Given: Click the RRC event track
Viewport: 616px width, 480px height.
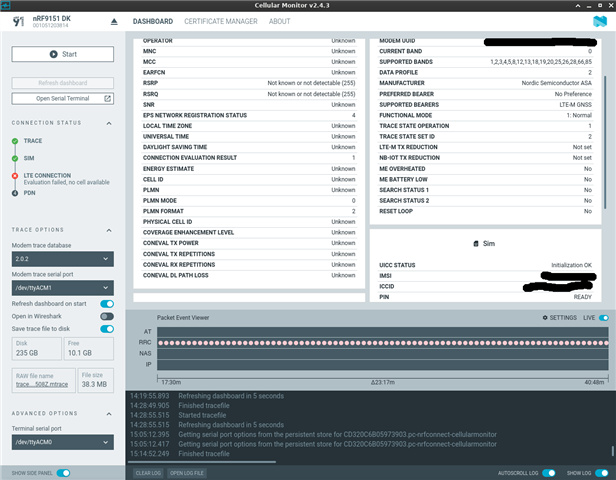Looking at the screenshot, I should pyautogui.click(x=383, y=343).
